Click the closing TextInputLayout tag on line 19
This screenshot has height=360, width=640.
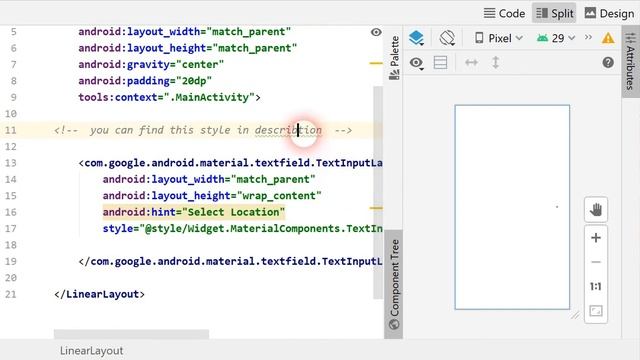[231, 261]
